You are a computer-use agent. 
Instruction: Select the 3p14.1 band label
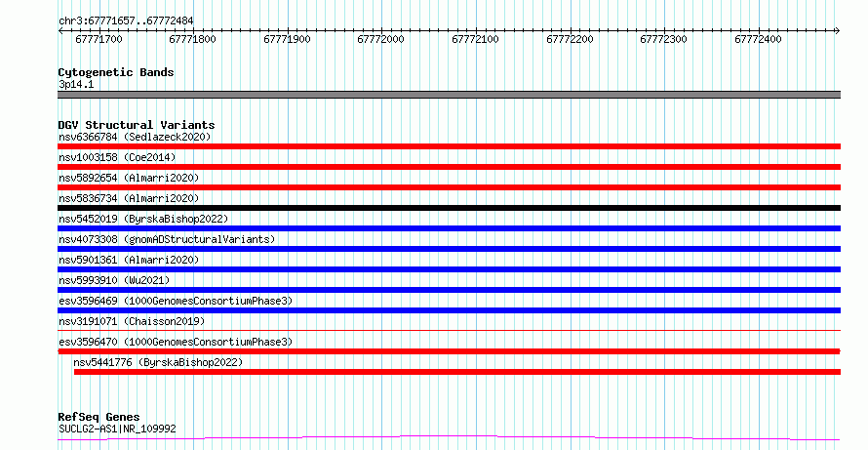click(76, 85)
